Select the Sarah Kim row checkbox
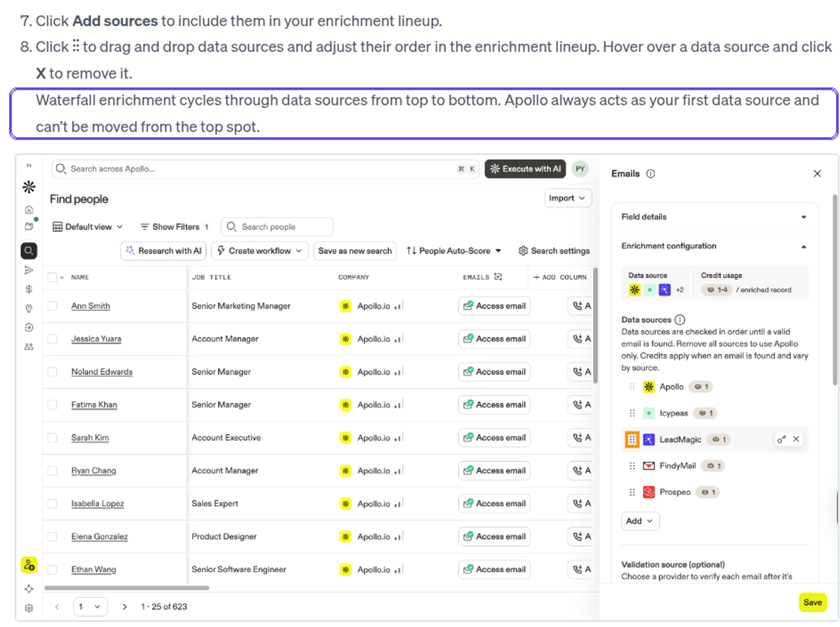The image size is (840, 627). coord(52,437)
